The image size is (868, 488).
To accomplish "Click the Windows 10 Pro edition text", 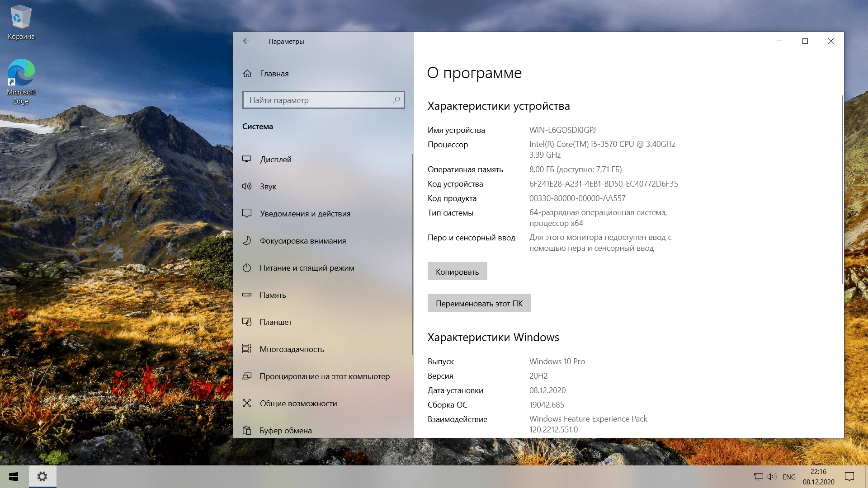I will [x=557, y=361].
